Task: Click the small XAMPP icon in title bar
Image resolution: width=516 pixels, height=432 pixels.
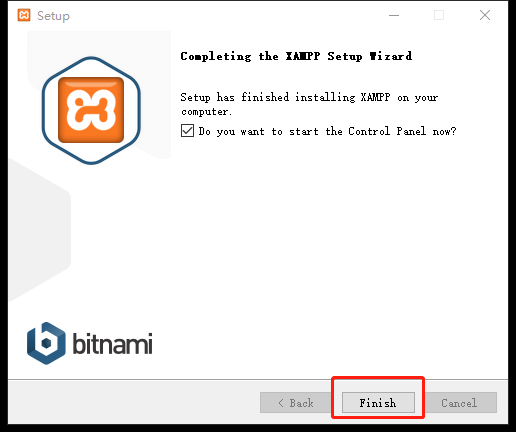Action: click(x=24, y=15)
